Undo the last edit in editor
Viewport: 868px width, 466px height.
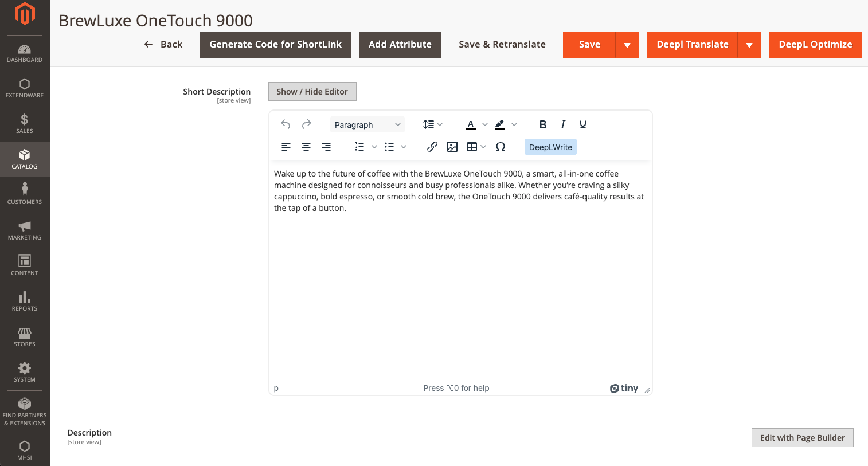point(286,124)
